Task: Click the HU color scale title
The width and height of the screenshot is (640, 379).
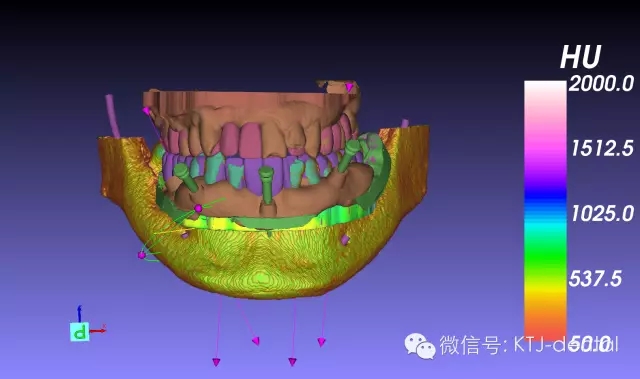Action: click(x=580, y=57)
